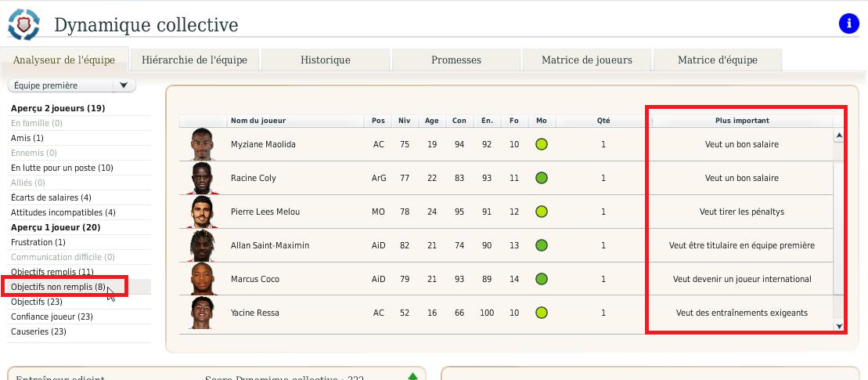Image resolution: width=868 pixels, height=380 pixels.
Task: Open the blue info icon
Action: tap(849, 24)
